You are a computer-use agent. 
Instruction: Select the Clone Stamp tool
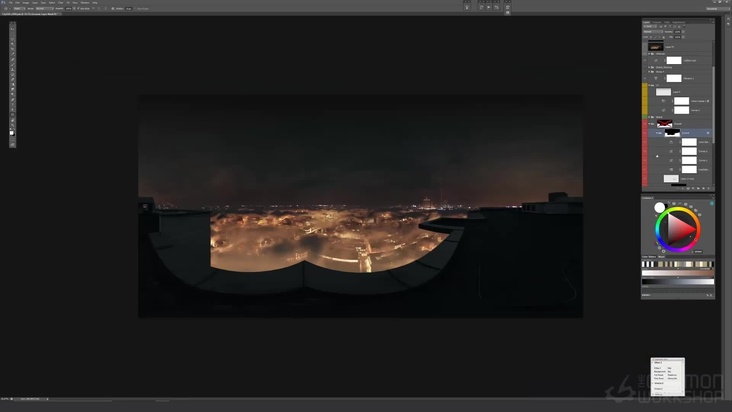click(13, 70)
